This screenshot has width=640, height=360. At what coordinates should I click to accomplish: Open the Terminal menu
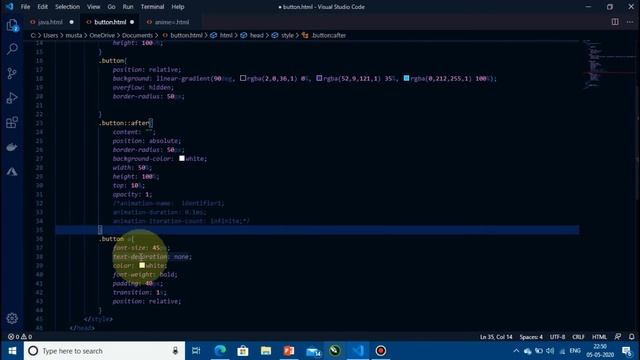pos(152,7)
